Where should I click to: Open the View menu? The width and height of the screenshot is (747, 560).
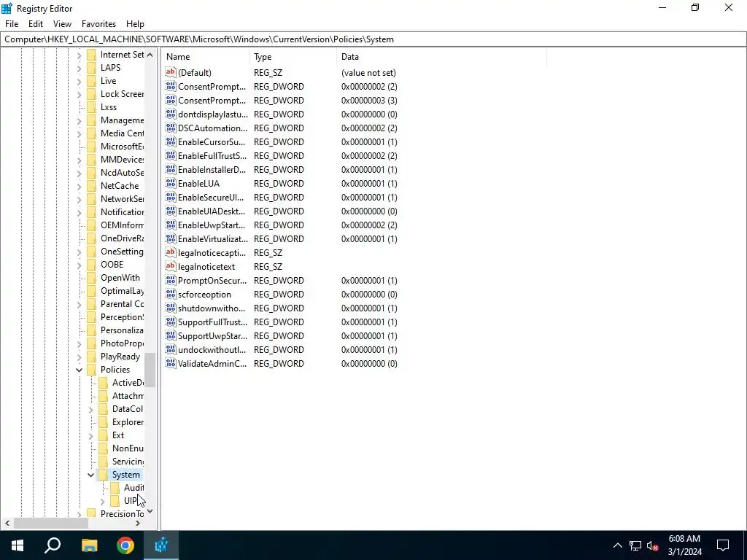coord(62,24)
